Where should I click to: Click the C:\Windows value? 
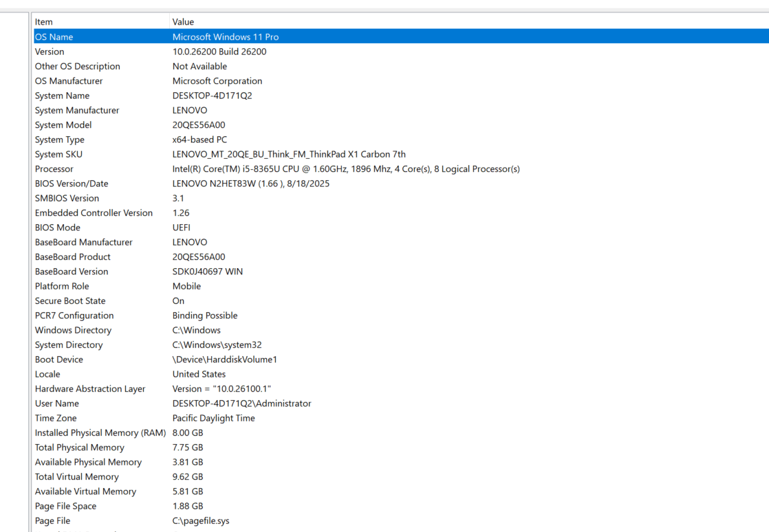196,331
